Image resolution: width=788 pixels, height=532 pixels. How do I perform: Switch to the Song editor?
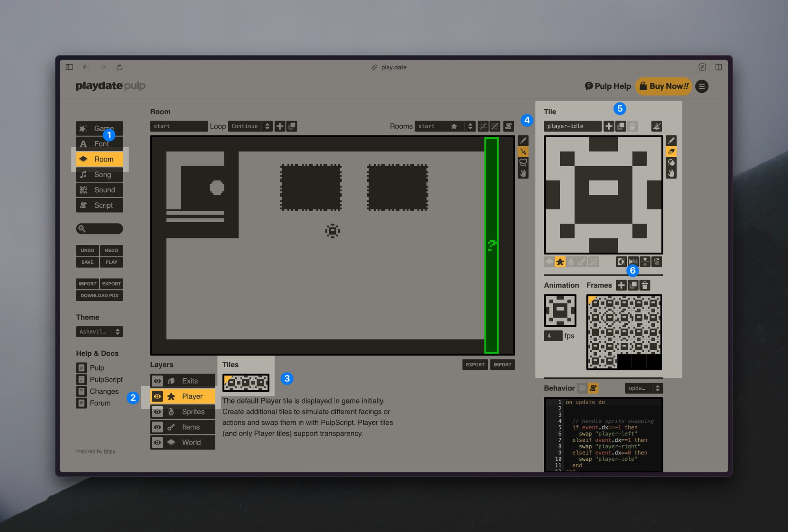click(x=99, y=175)
